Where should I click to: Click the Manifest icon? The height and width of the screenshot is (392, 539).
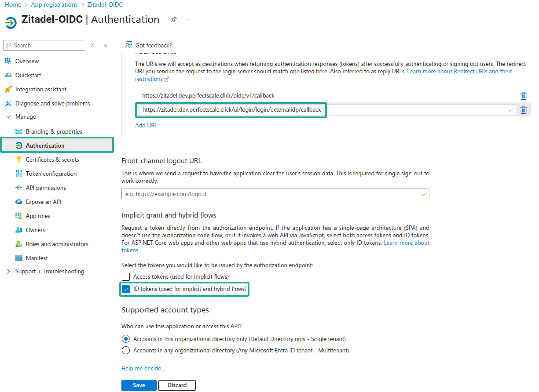[19, 258]
